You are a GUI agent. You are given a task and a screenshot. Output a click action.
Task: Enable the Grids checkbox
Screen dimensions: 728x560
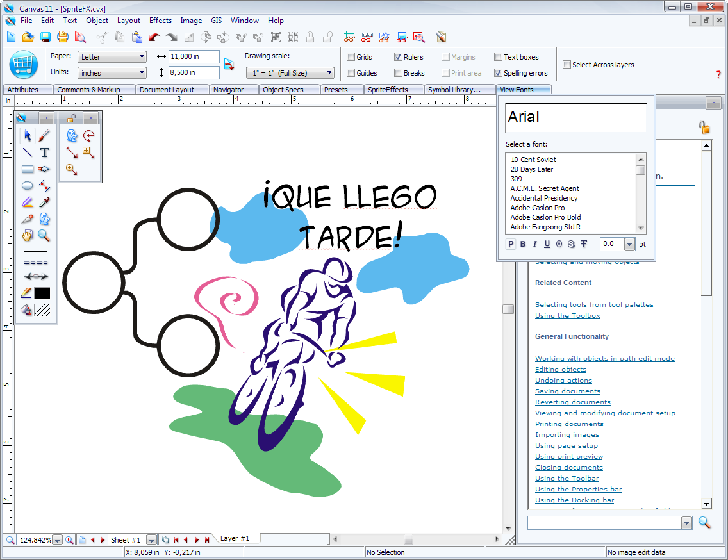pos(351,56)
